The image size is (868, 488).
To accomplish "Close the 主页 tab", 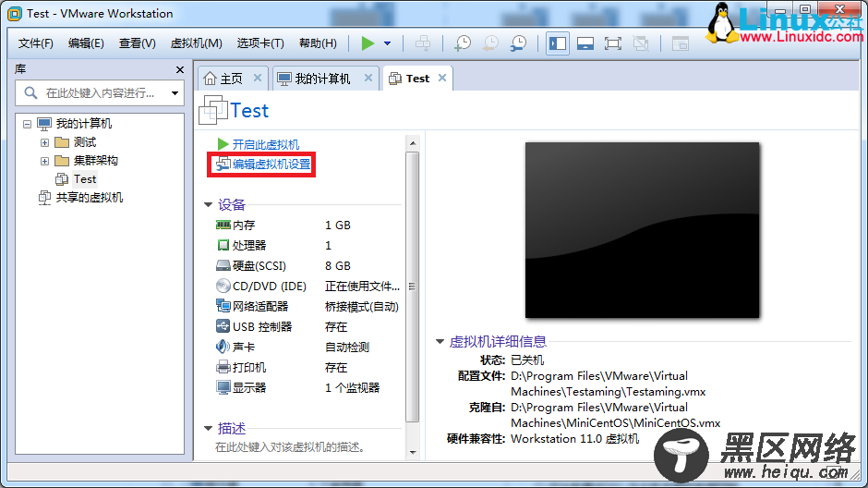I will point(258,79).
